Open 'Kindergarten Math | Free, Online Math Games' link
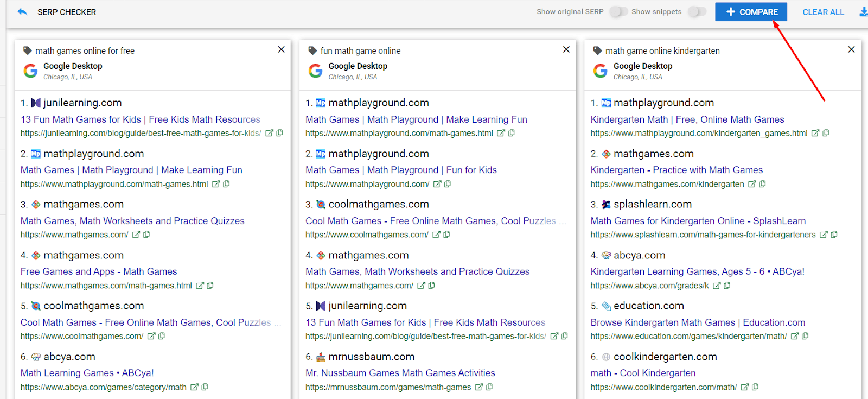This screenshot has width=868, height=399. point(687,119)
